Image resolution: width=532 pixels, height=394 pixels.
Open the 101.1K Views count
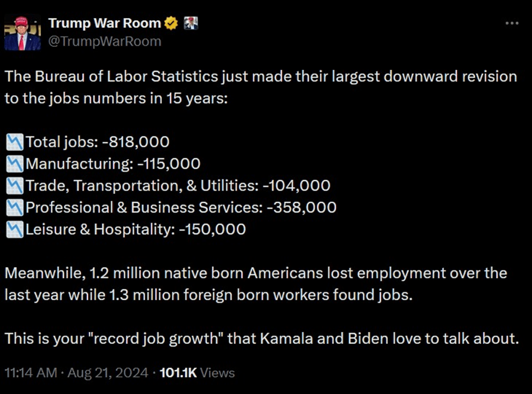pyautogui.click(x=197, y=373)
